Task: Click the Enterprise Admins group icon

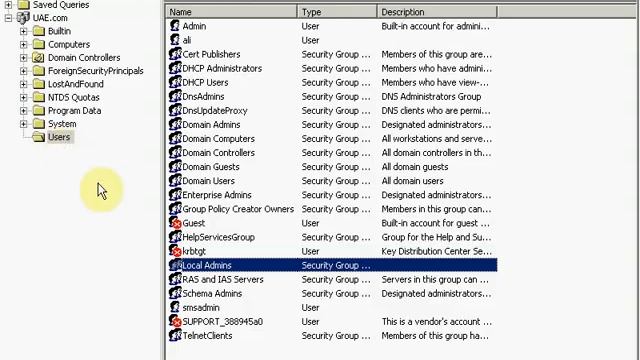Action: [x=175, y=195]
